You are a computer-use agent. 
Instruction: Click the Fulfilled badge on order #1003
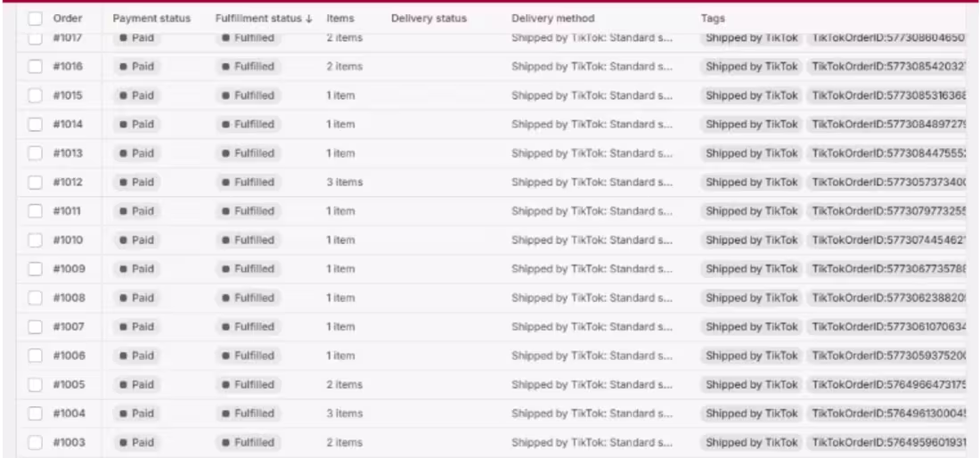click(249, 442)
